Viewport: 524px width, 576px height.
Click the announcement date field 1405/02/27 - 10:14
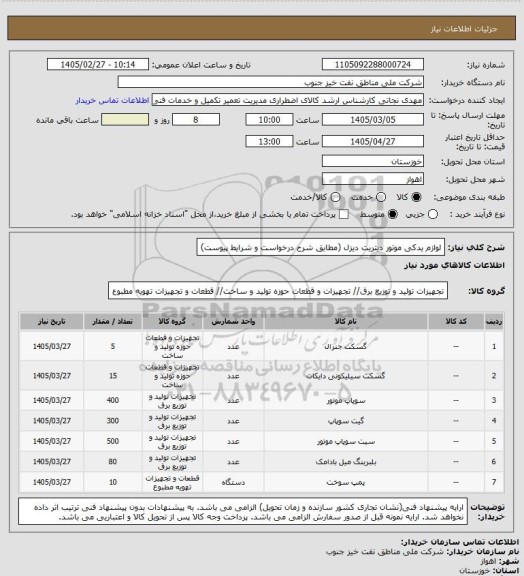tap(98, 65)
